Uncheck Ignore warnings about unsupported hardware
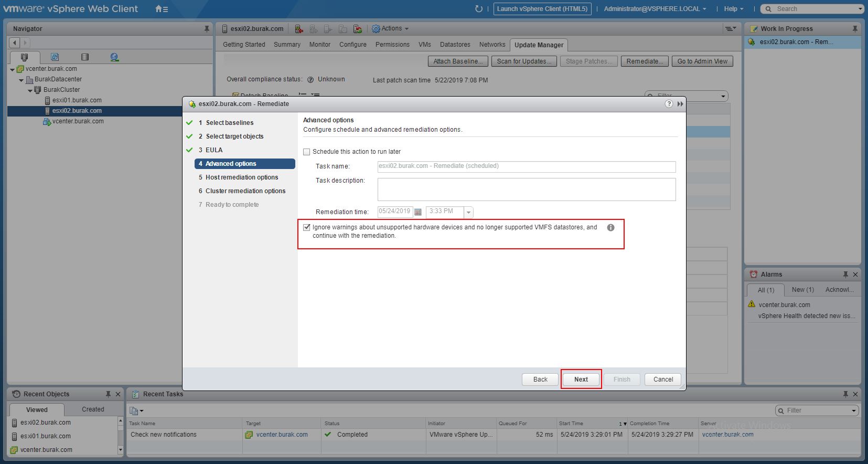The height and width of the screenshot is (464, 868). (307, 227)
